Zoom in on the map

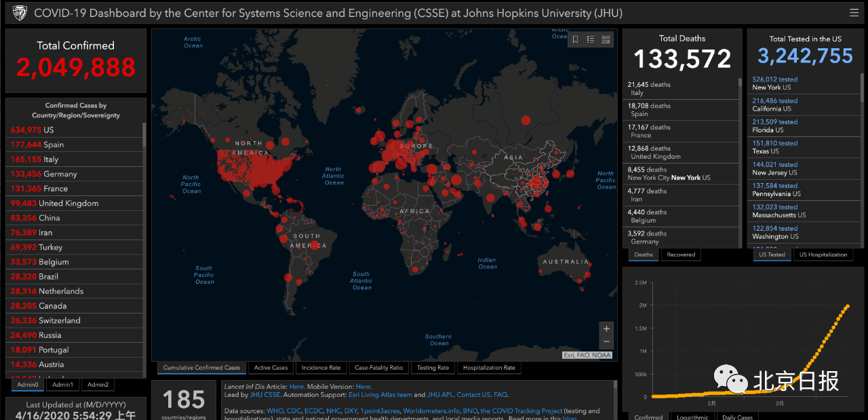pyautogui.click(x=606, y=328)
